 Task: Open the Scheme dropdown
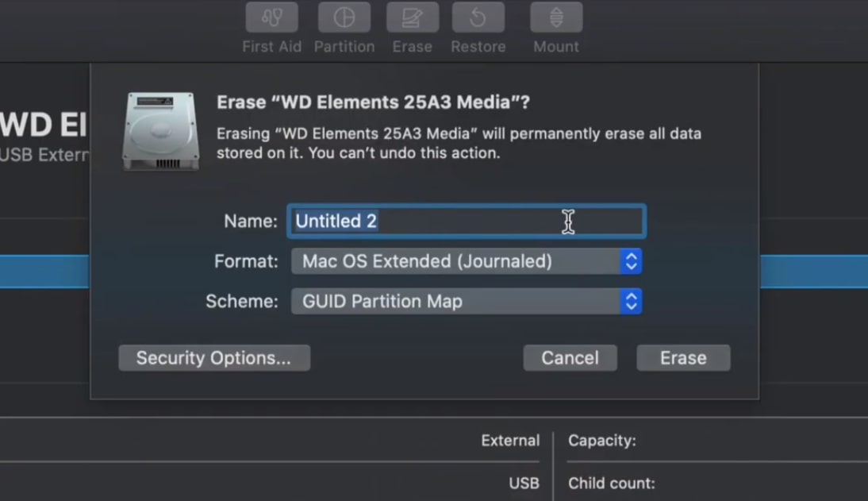466,301
